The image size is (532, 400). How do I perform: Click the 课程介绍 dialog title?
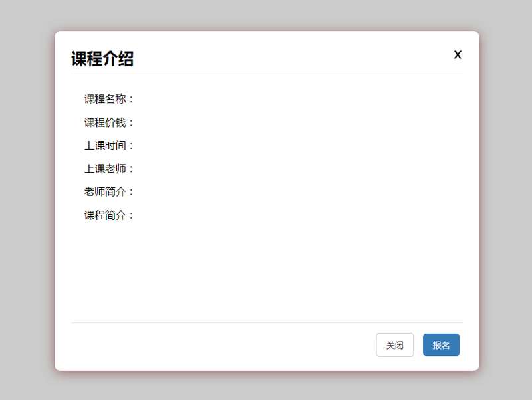pos(102,59)
